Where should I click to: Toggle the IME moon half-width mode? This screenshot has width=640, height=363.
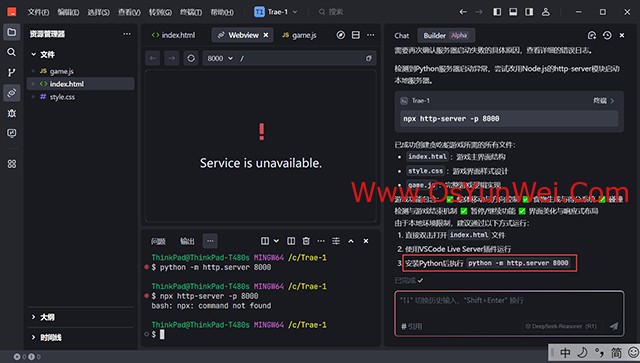coord(582,353)
